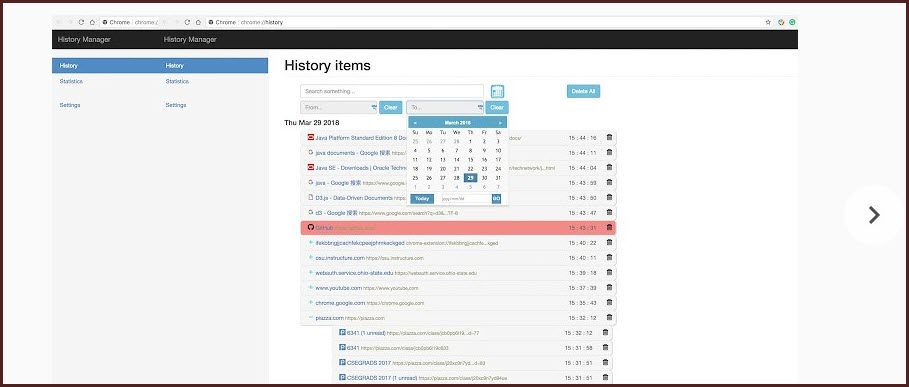Screen dimensions: 909x387
Task: Click the Today button in calendar
Action: click(x=422, y=199)
